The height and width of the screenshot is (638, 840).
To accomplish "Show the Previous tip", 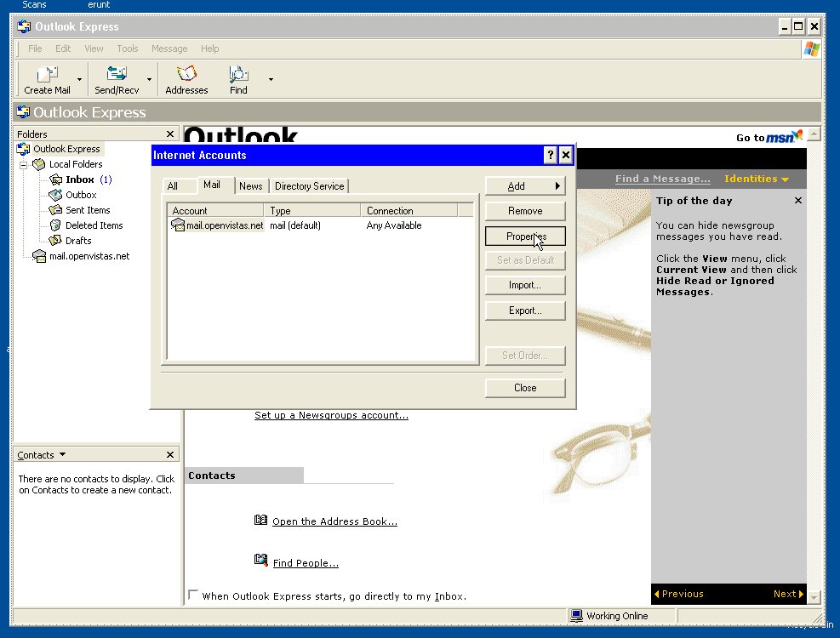I will point(679,594).
